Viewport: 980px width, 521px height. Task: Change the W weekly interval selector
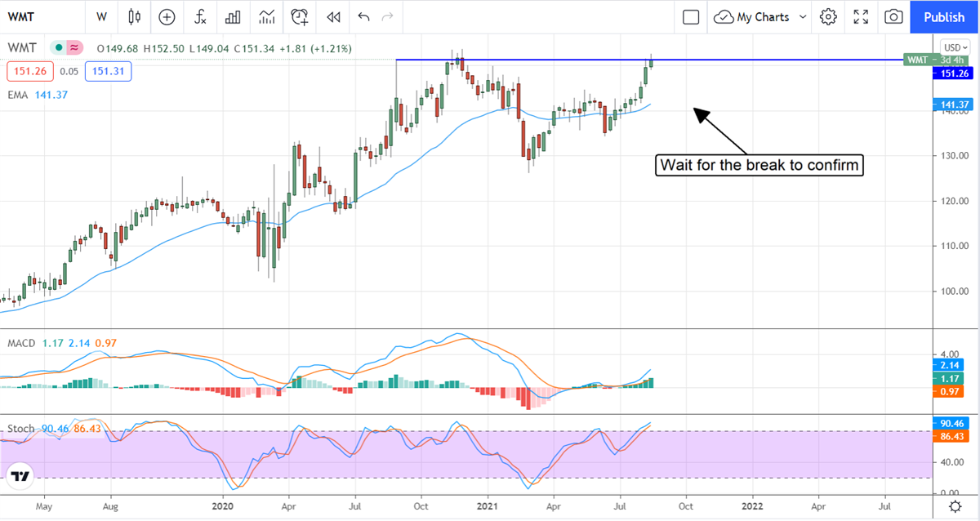101,16
